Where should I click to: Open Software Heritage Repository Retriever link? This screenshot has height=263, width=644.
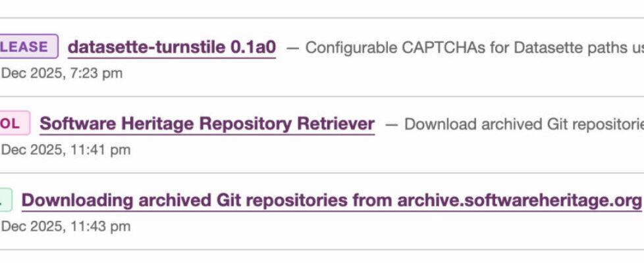tap(207, 124)
